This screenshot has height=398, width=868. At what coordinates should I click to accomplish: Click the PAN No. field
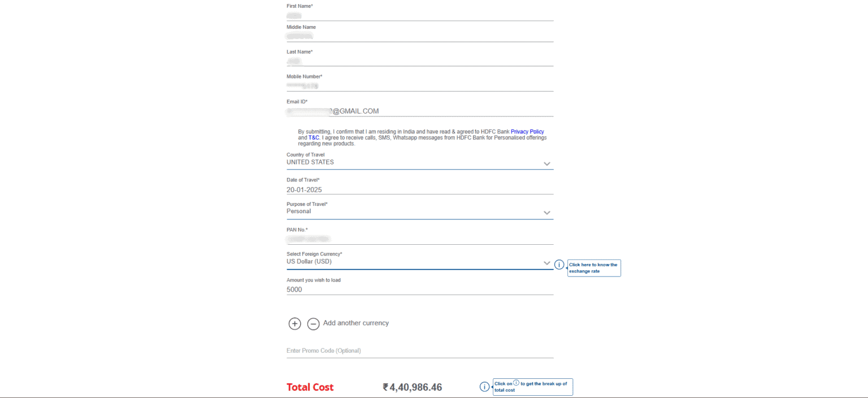[x=420, y=238]
